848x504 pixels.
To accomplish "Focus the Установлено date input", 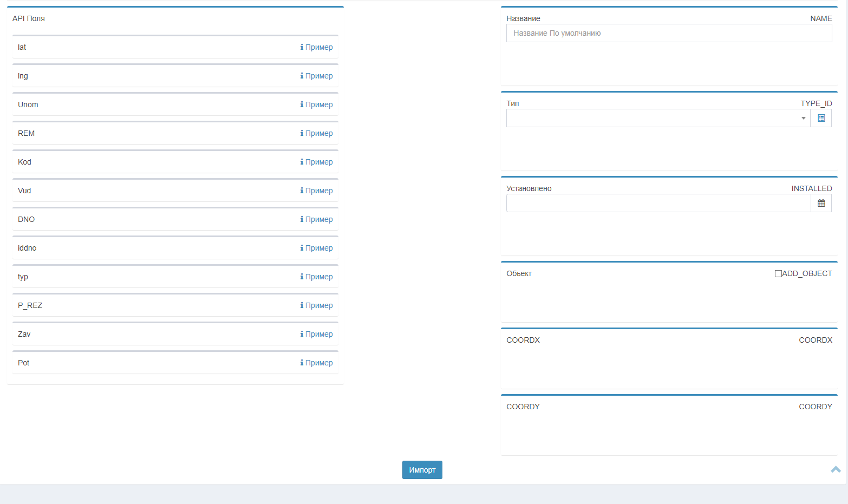I will point(658,203).
